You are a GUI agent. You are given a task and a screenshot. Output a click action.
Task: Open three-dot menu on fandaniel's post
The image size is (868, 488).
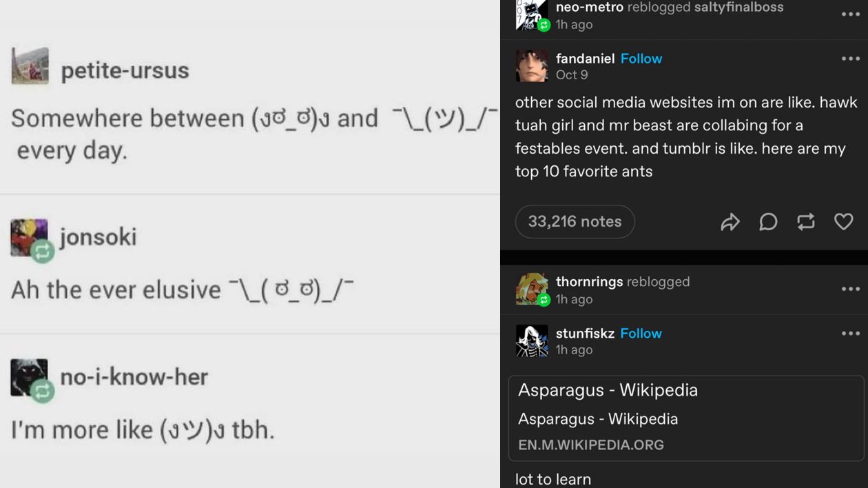[851, 59]
